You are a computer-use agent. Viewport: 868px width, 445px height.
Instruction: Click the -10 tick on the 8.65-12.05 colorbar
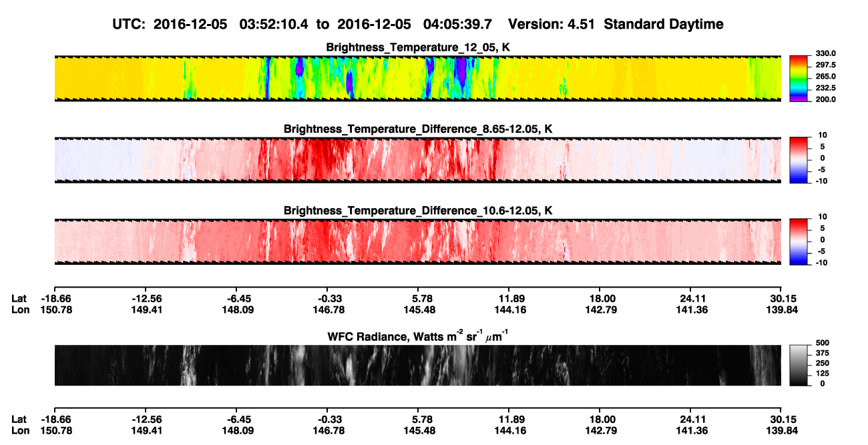tap(821, 181)
